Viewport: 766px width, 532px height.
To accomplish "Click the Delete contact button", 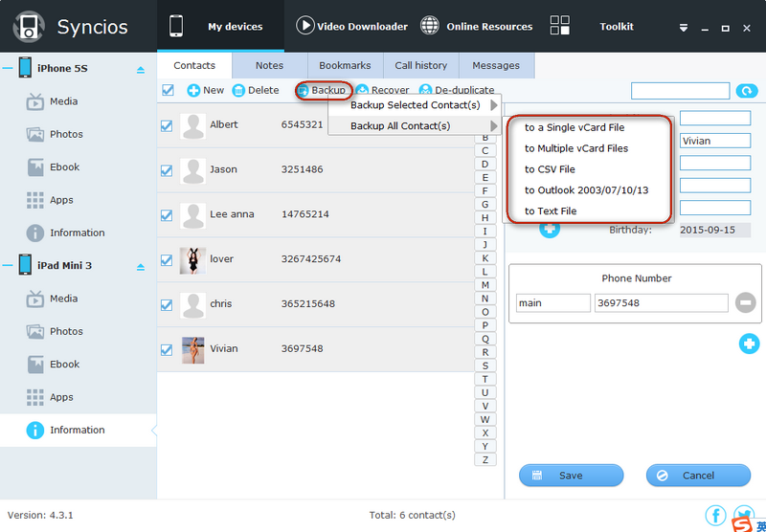I will pos(256,90).
